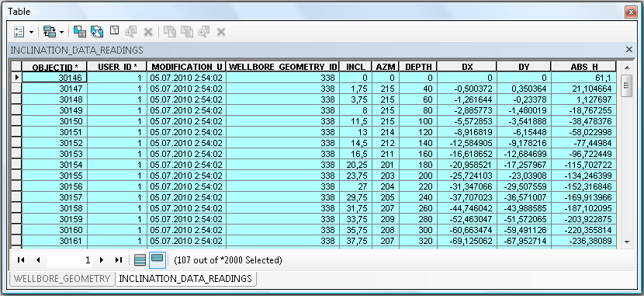The height and width of the screenshot is (296, 644).
Task: Show all records view
Action: coord(140,259)
